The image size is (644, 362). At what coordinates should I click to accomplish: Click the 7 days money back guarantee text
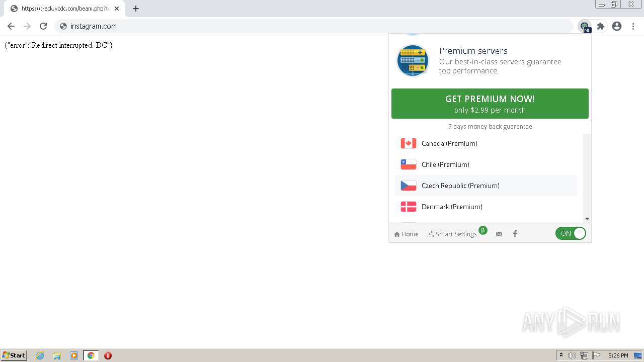490,127
